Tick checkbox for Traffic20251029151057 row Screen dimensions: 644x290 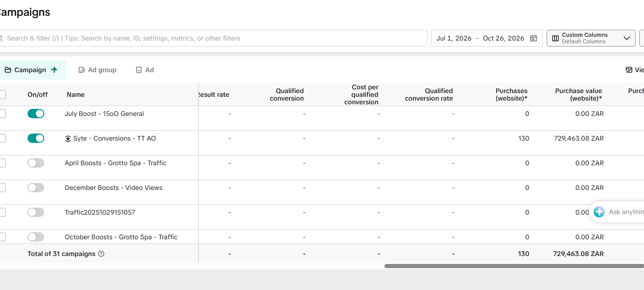click(x=2, y=212)
